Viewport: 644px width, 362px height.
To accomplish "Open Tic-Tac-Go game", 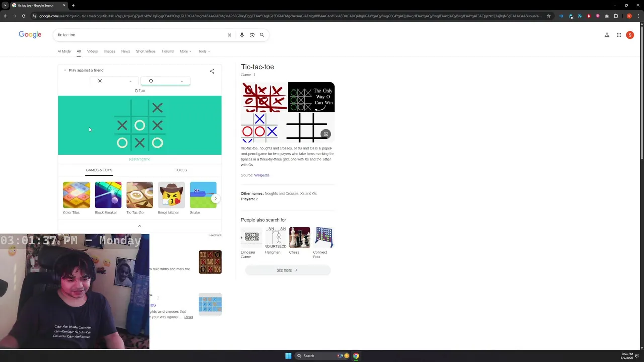I will [139, 198].
